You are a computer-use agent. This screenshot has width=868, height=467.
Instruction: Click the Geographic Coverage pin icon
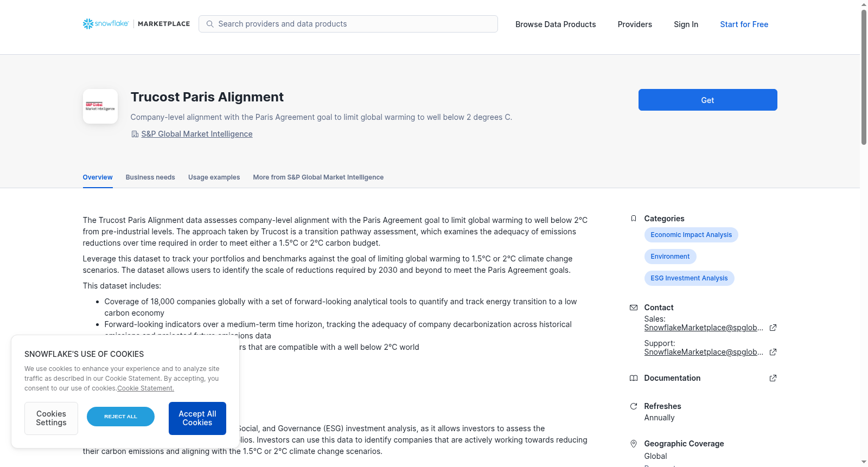[x=634, y=444]
